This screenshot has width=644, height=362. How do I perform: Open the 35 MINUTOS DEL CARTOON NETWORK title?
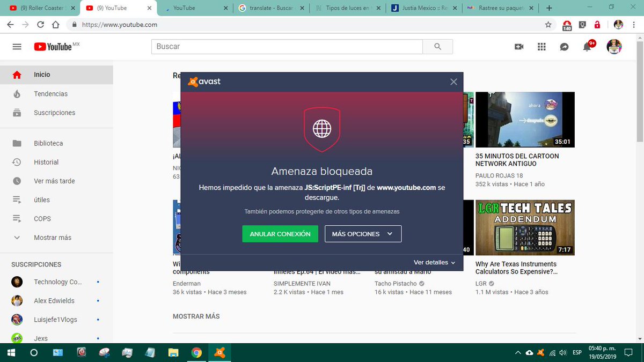tap(517, 160)
